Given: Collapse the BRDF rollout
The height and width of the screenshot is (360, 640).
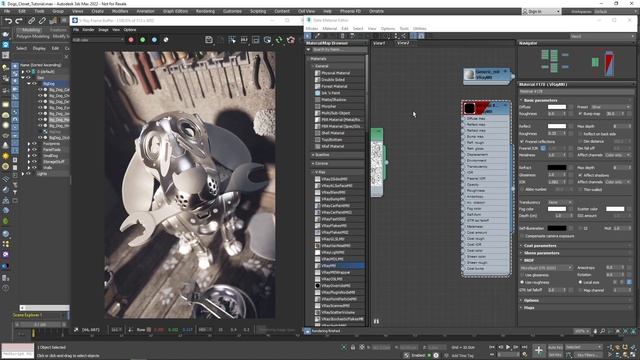Looking at the screenshot, I should (x=576, y=260).
